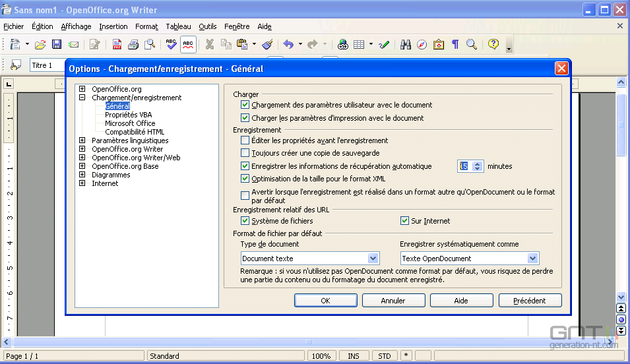Image resolution: width=630 pixels, height=364 pixels.
Task: Insert hyperlink icon in toolbar
Action: (x=343, y=44)
